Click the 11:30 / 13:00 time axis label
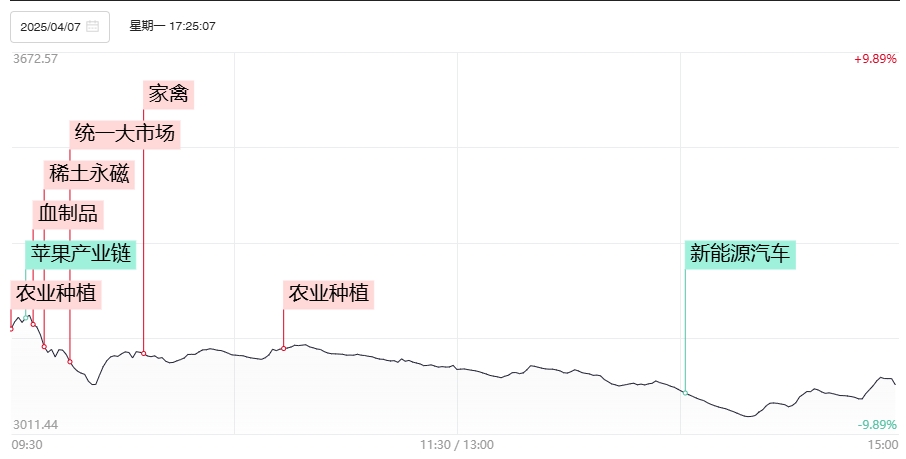906x459 pixels. [x=456, y=445]
